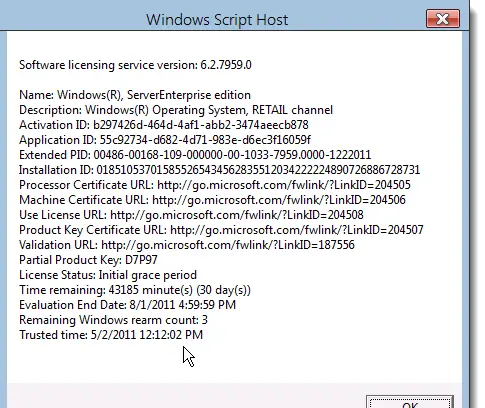
Task: Select the Application ID line
Action: point(165,140)
